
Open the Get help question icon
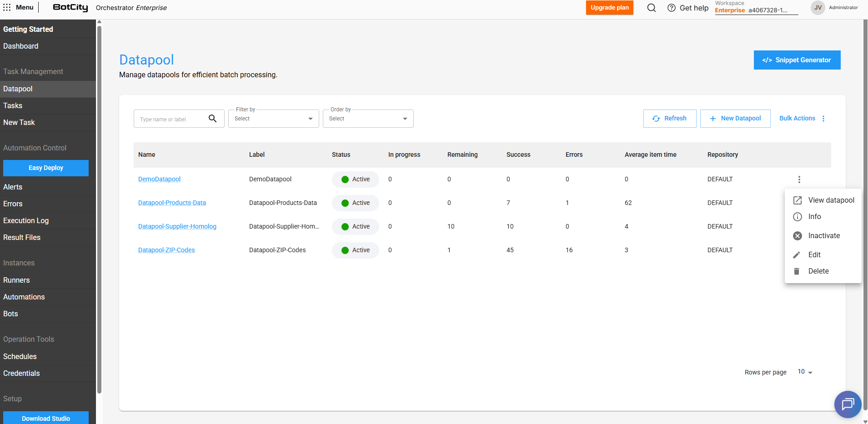pyautogui.click(x=671, y=8)
